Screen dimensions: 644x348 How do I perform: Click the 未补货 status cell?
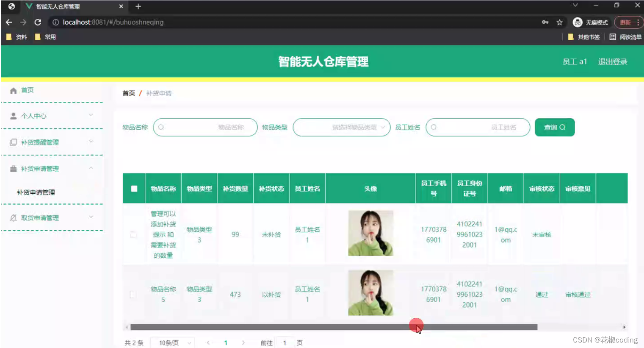click(271, 234)
